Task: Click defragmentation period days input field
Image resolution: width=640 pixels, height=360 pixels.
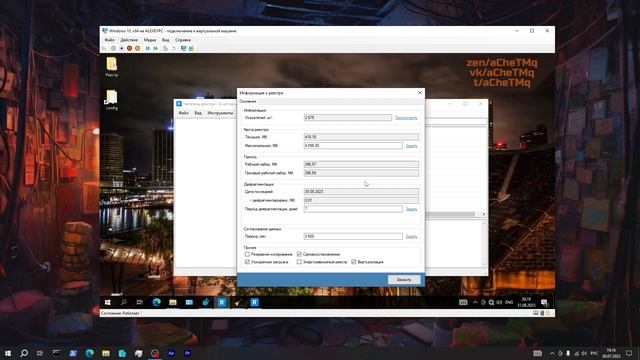Action: click(353, 209)
